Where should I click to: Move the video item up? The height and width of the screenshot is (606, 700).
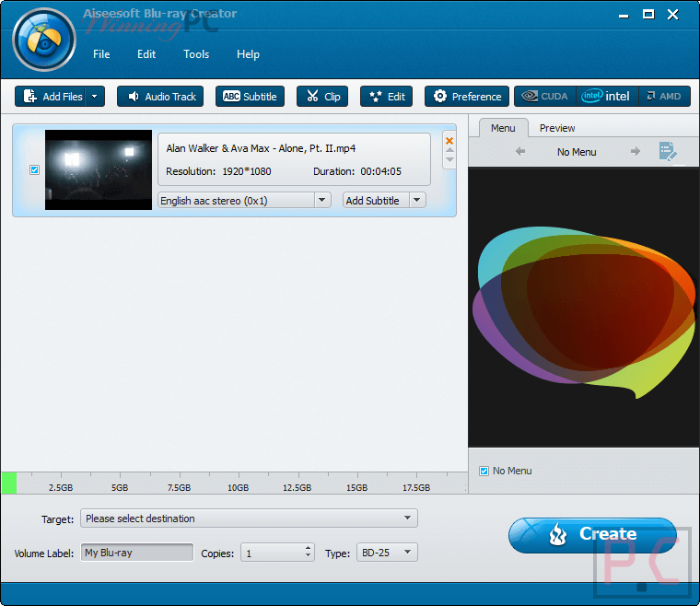(x=450, y=150)
